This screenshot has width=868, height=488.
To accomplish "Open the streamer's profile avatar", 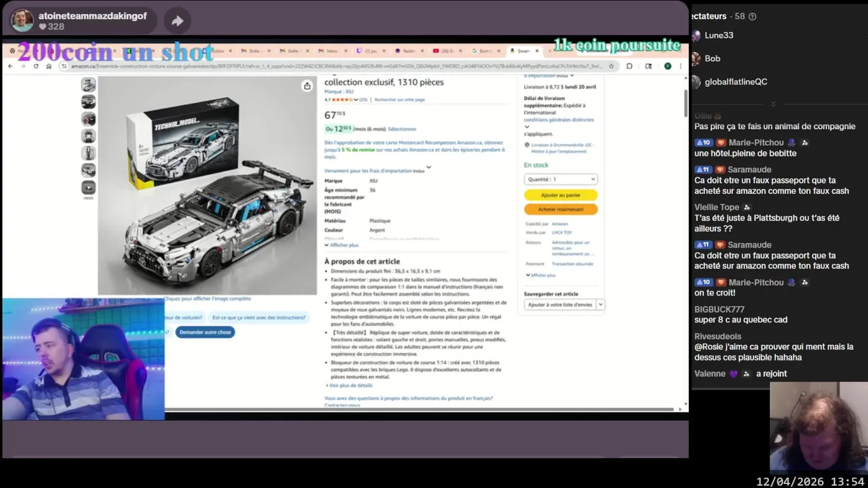I will 22,20.
